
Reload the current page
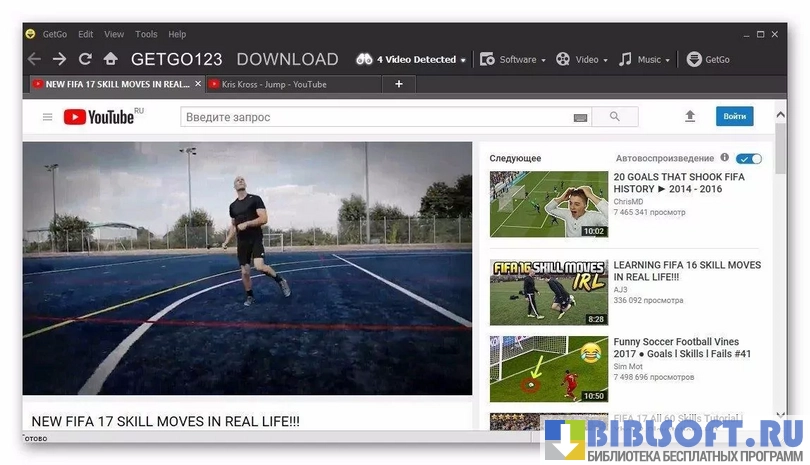85,60
